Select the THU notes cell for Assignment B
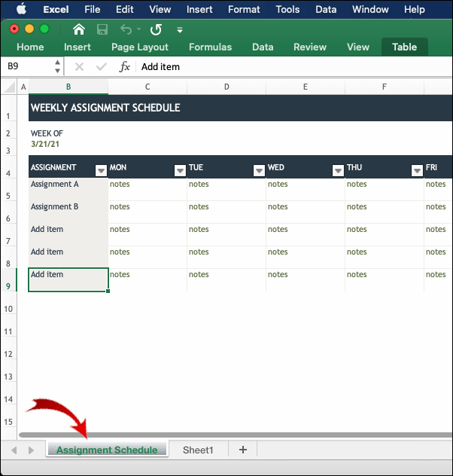453x476 pixels. 385,212
